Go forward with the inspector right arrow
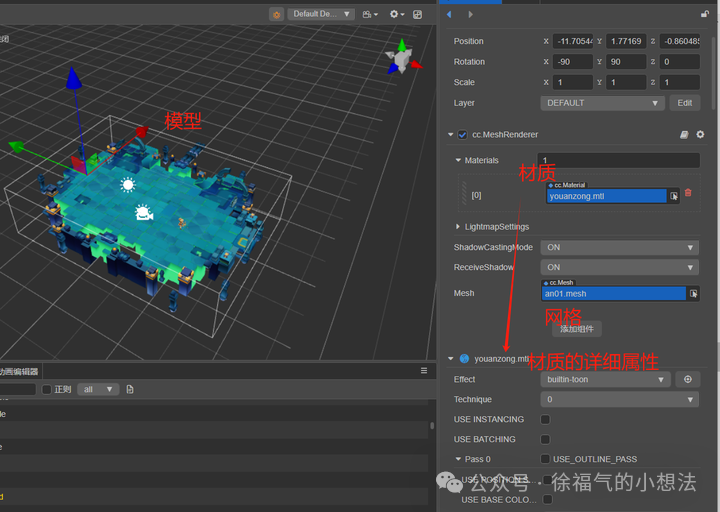 470,14
